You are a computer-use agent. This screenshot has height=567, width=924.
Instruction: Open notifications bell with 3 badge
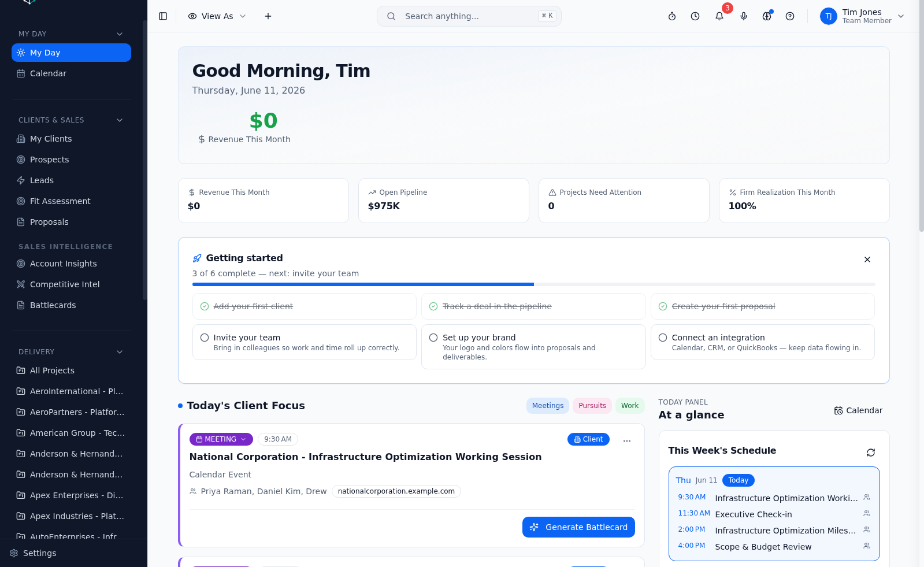point(719,16)
